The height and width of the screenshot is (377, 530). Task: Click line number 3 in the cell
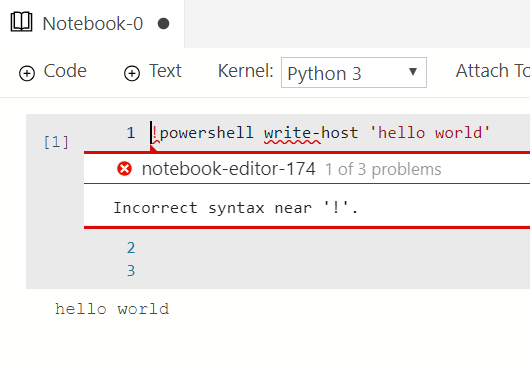click(x=131, y=271)
